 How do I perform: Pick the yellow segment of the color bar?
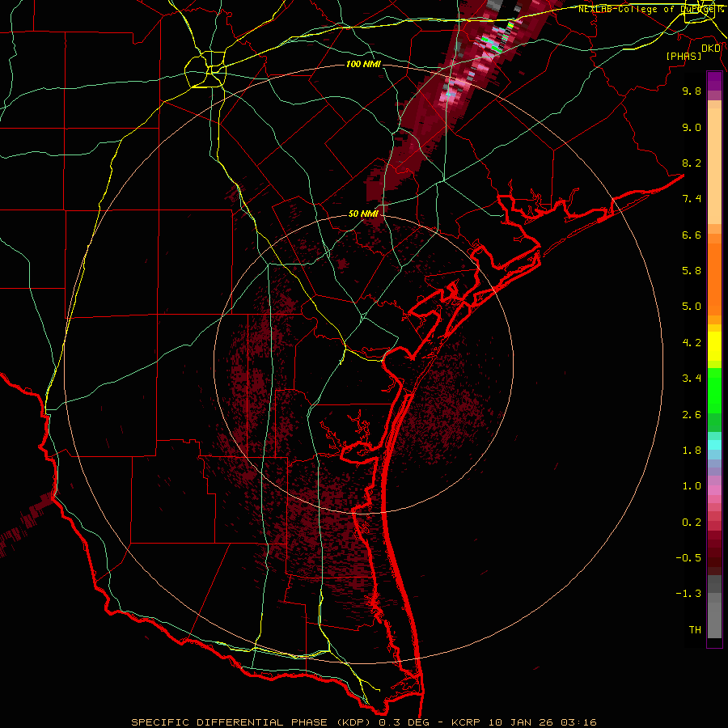click(714, 346)
